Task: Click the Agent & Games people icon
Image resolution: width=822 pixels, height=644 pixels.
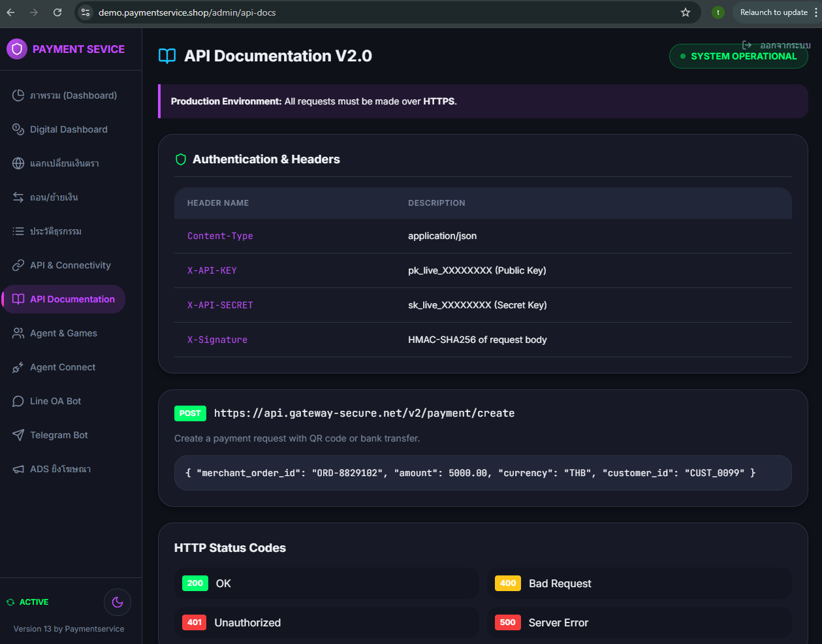Action: (18, 333)
